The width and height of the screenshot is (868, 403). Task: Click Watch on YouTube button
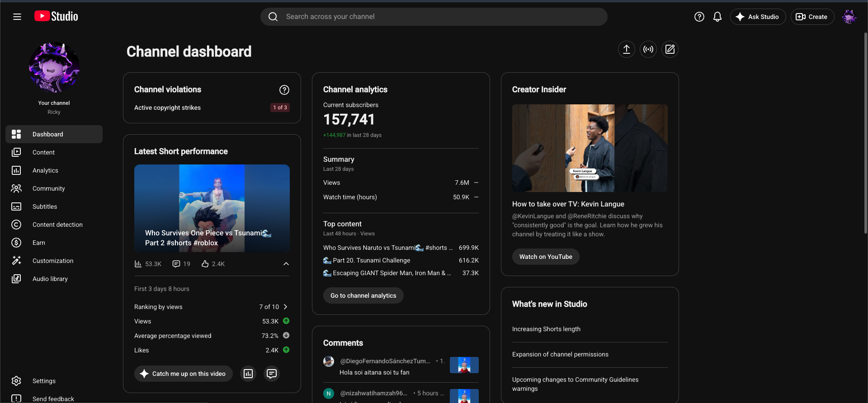tap(546, 257)
